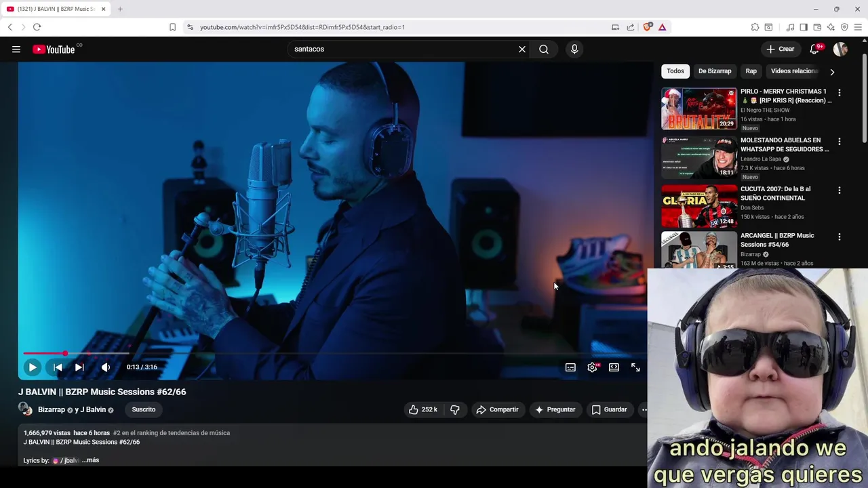The width and height of the screenshot is (868, 488).
Task: Open the Bizarrap channel link
Action: (52, 409)
